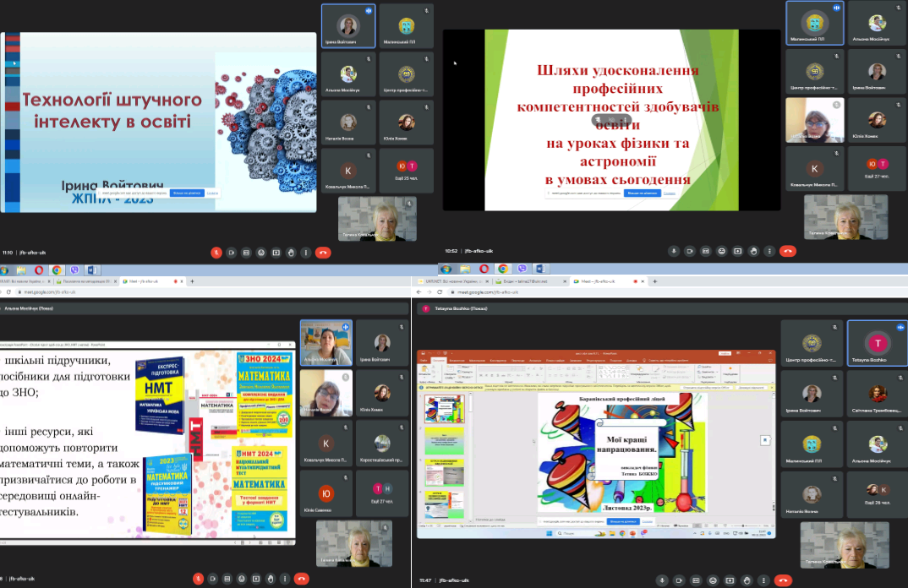Click the red muted microphone button at 11:10 meeting
The width and height of the screenshot is (908, 588).
[x=216, y=252]
